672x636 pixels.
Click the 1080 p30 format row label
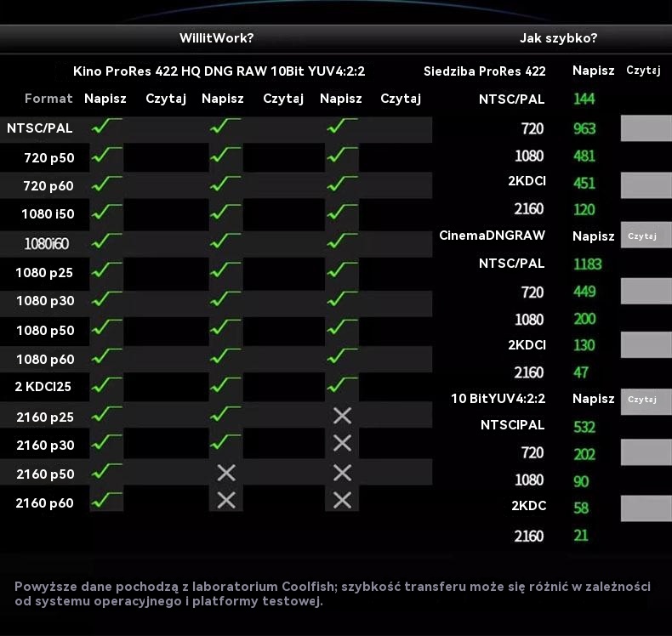point(45,301)
